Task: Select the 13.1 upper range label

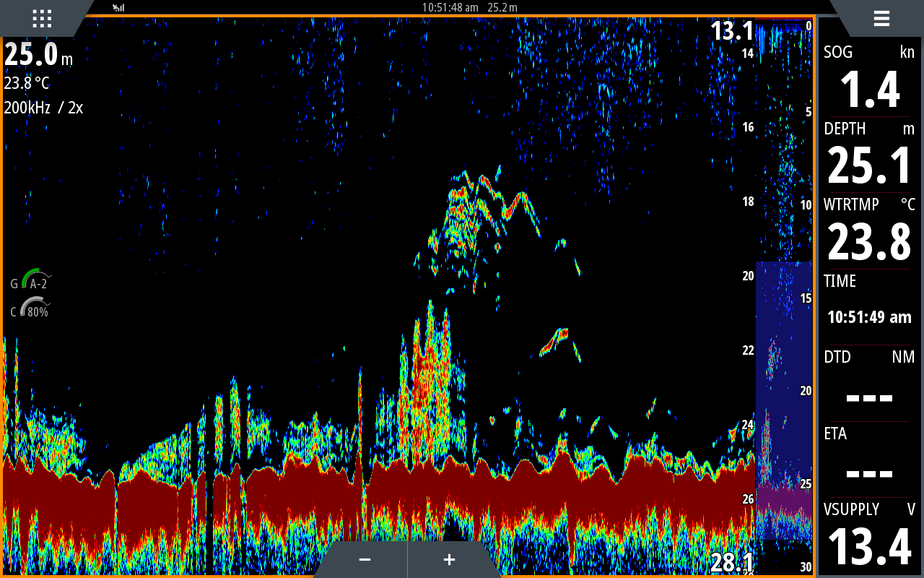Action: 731,31
